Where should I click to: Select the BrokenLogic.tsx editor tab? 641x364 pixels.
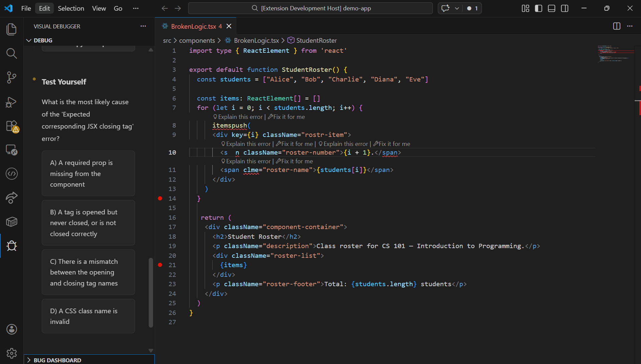point(193,26)
